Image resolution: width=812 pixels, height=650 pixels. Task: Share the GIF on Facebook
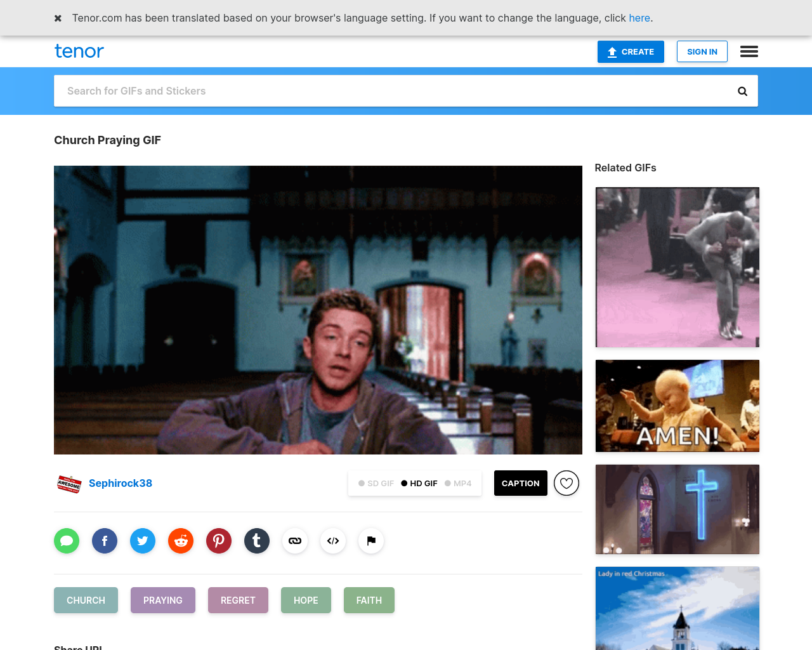(x=105, y=541)
